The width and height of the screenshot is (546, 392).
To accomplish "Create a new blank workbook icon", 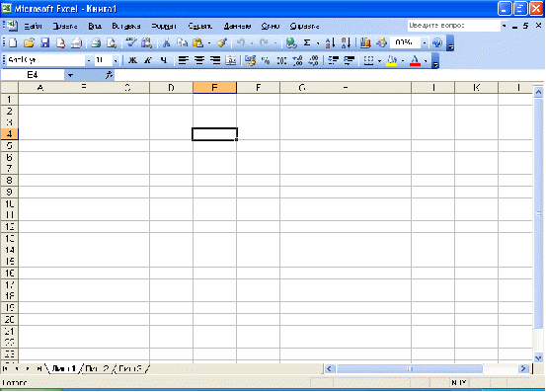I will click(13, 42).
